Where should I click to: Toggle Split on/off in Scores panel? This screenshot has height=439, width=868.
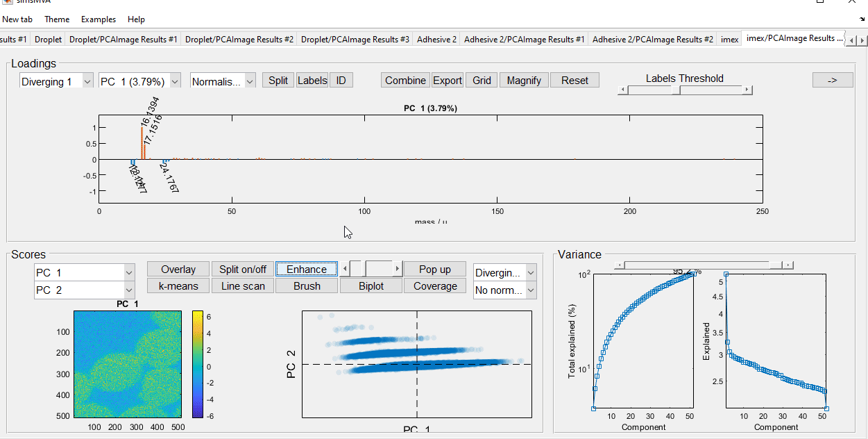coord(242,269)
